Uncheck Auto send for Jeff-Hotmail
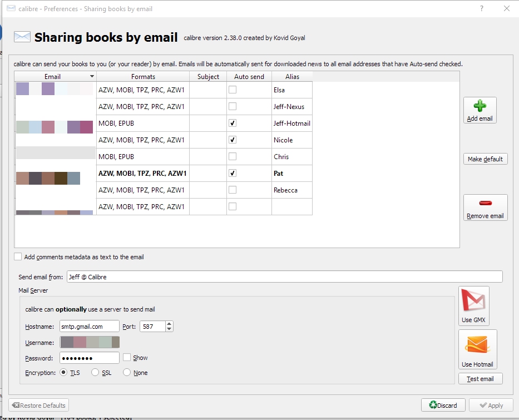 tap(233, 123)
